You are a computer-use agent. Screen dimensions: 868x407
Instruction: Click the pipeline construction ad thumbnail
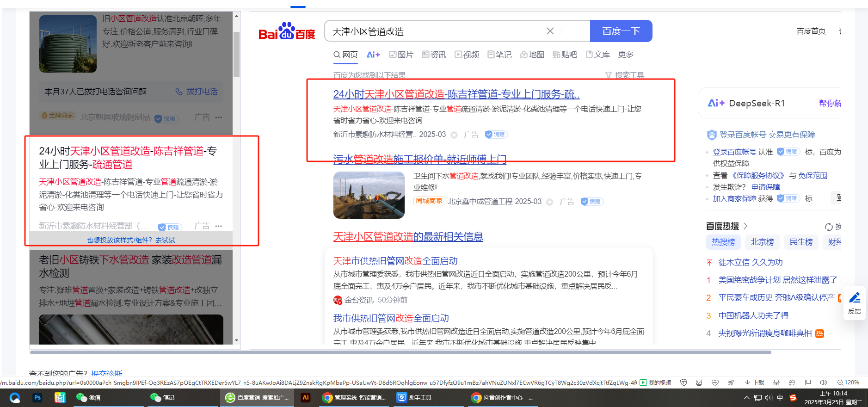(x=369, y=195)
